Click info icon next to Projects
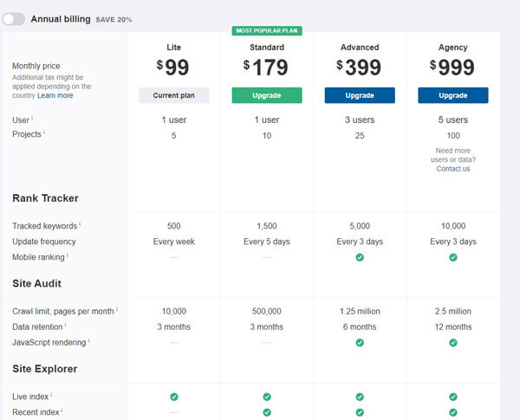 coord(44,132)
